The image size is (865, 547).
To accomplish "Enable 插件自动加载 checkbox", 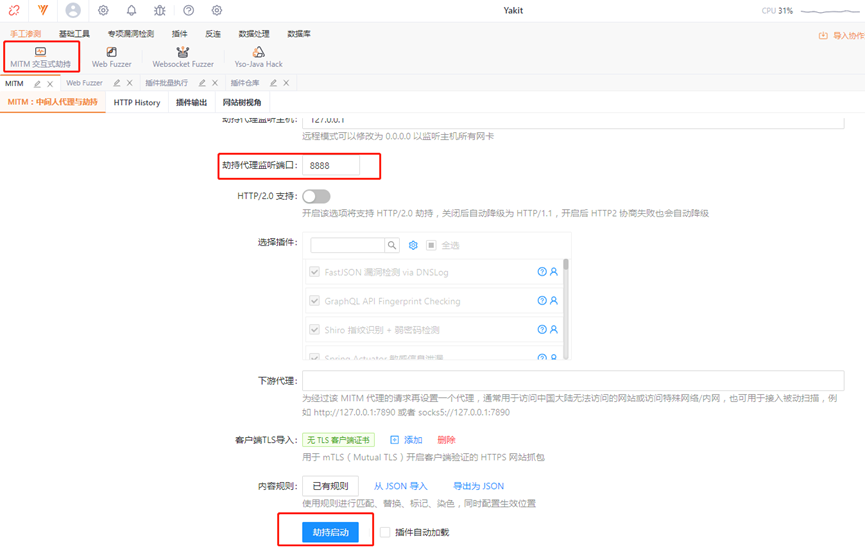I will [x=385, y=532].
